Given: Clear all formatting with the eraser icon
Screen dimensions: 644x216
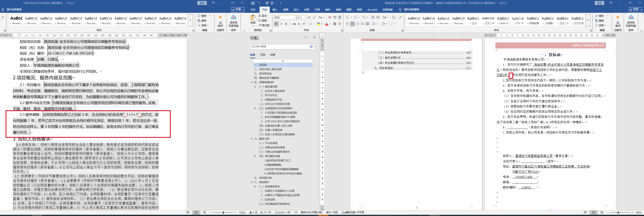Looking at the screenshot, I should pyautogui.click(x=330, y=18).
